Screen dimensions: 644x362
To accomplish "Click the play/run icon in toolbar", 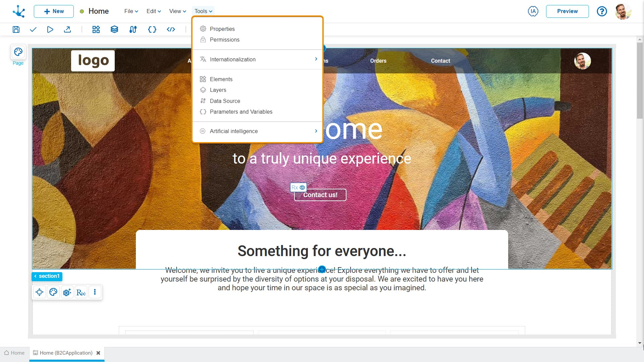I will click(x=50, y=29).
